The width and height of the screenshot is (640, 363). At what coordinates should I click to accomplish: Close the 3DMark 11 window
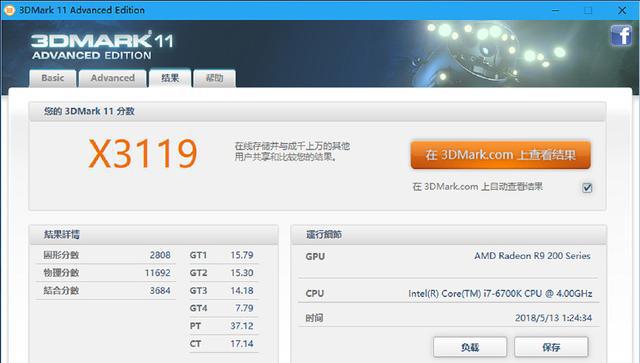coord(622,10)
